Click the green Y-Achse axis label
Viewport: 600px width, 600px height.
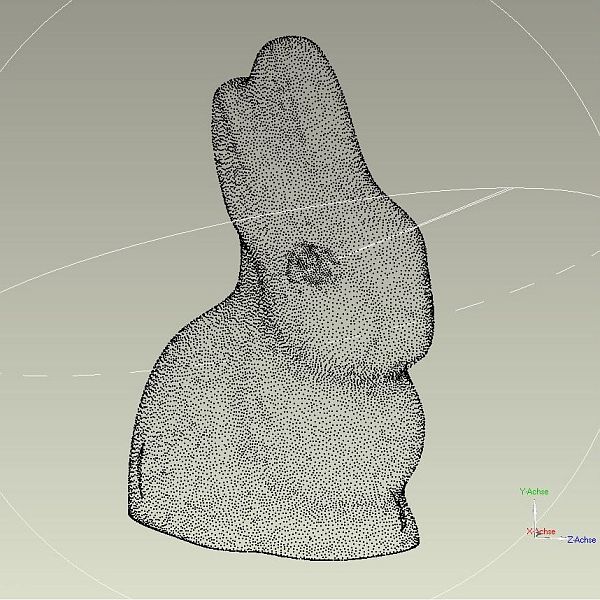pyautogui.click(x=533, y=492)
